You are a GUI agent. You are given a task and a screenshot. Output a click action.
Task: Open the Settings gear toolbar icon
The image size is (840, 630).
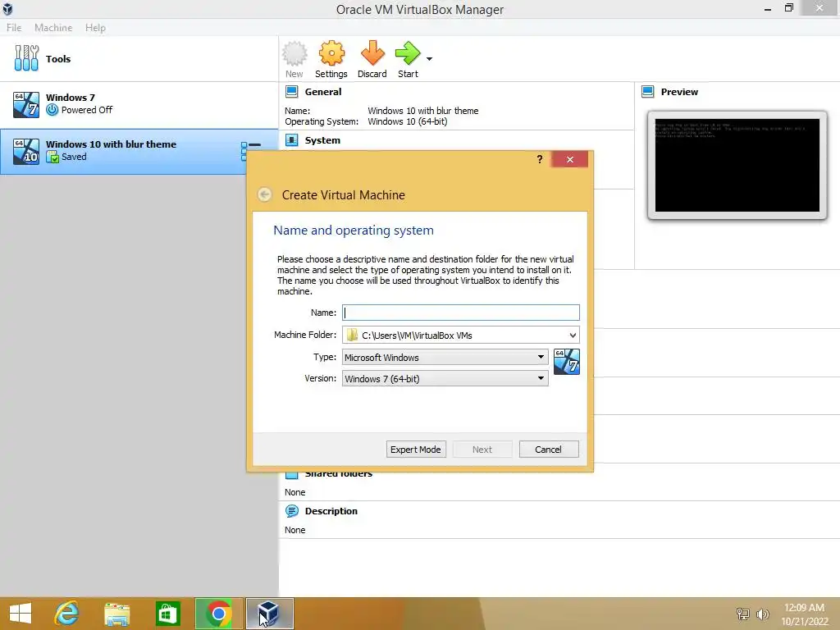(x=331, y=53)
